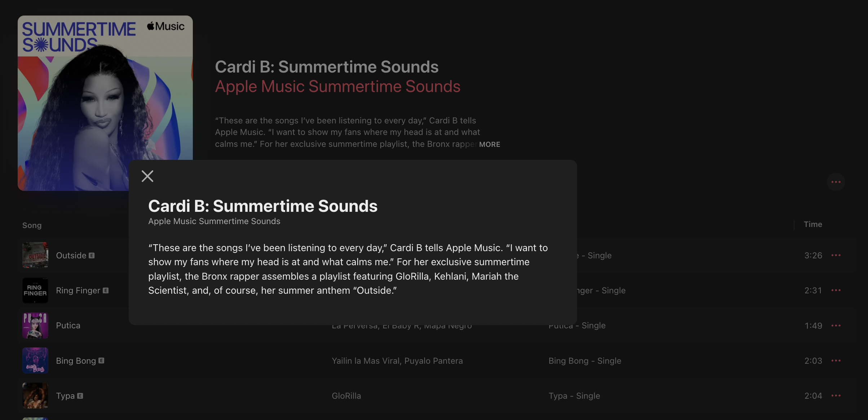Click the Bing Bong album artwork
The width and height of the screenshot is (868, 420).
pos(35,361)
